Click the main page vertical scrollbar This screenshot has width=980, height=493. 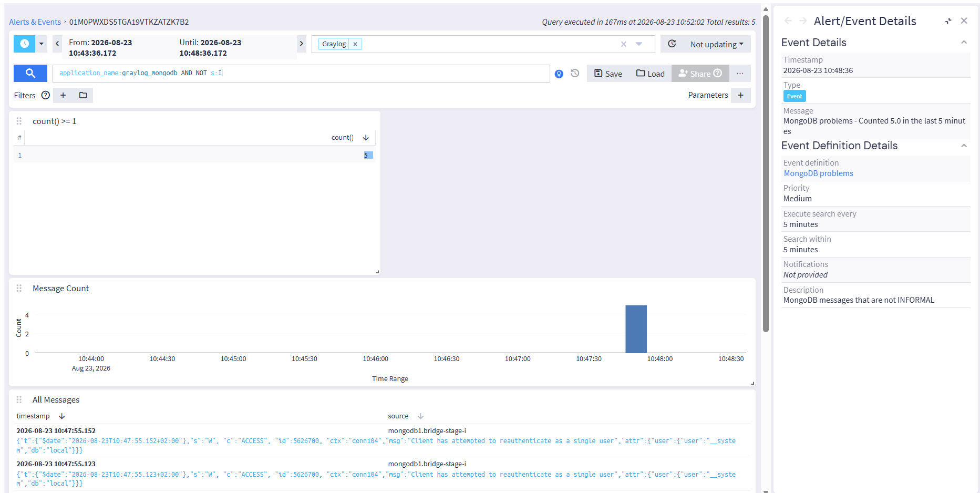click(766, 173)
